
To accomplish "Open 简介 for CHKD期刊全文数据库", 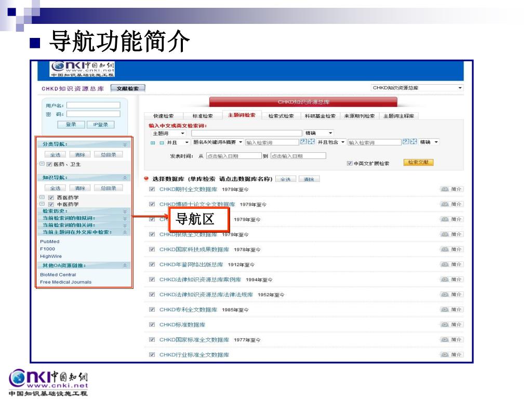I will pos(452,189).
